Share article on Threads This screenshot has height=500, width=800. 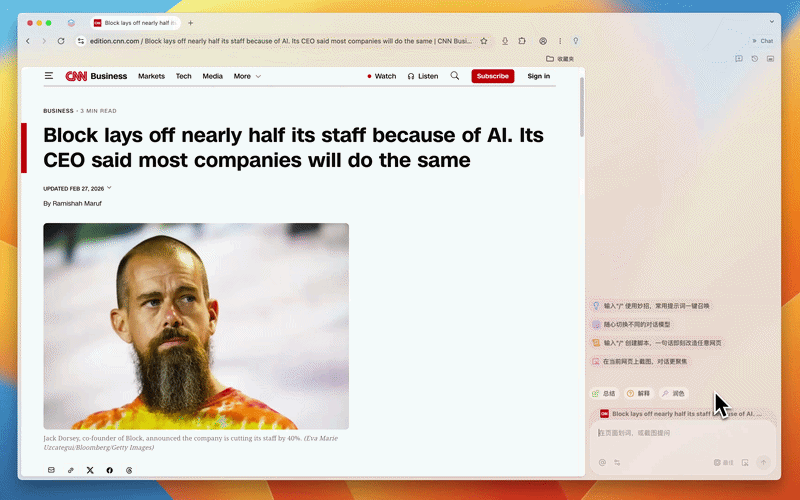click(128, 470)
